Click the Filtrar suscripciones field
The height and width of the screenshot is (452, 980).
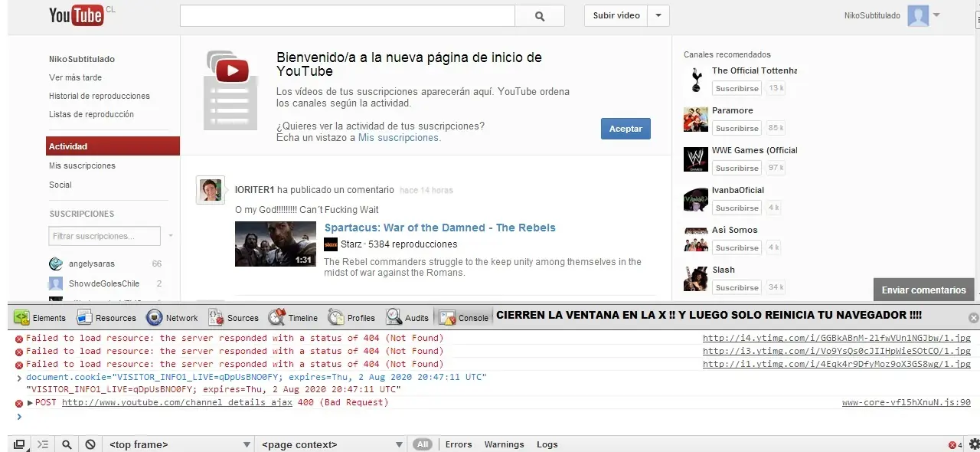[105, 236]
